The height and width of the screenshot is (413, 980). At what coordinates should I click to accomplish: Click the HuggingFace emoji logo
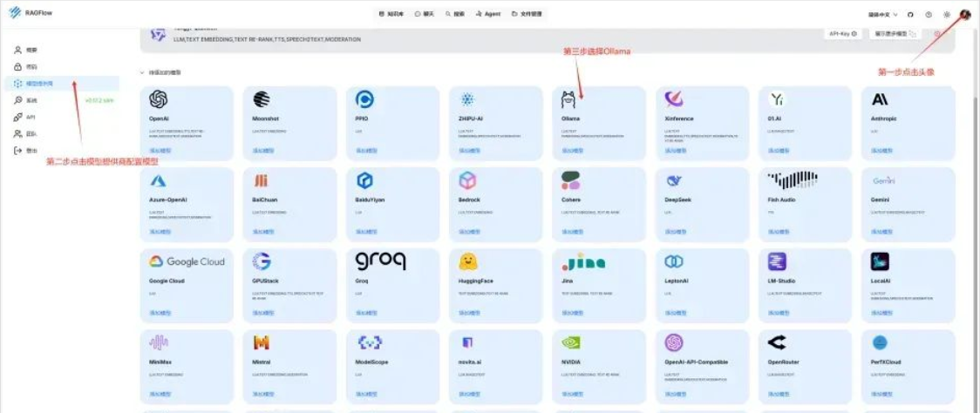pyautogui.click(x=468, y=261)
